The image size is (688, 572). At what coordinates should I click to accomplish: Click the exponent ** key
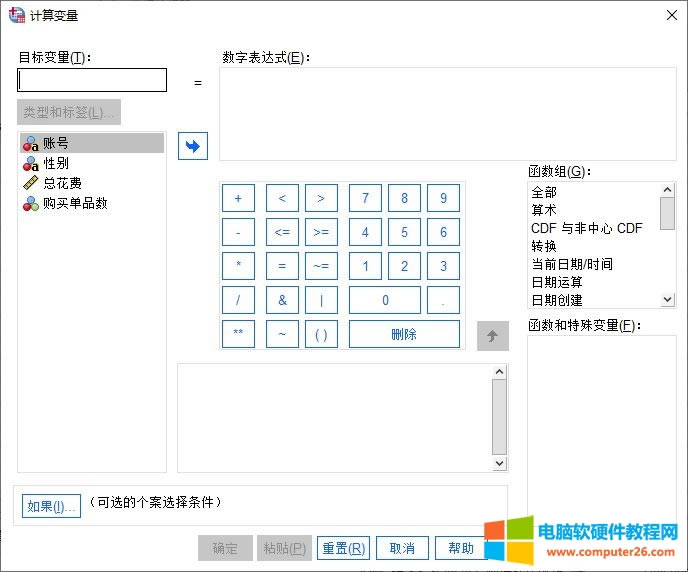tap(238, 334)
